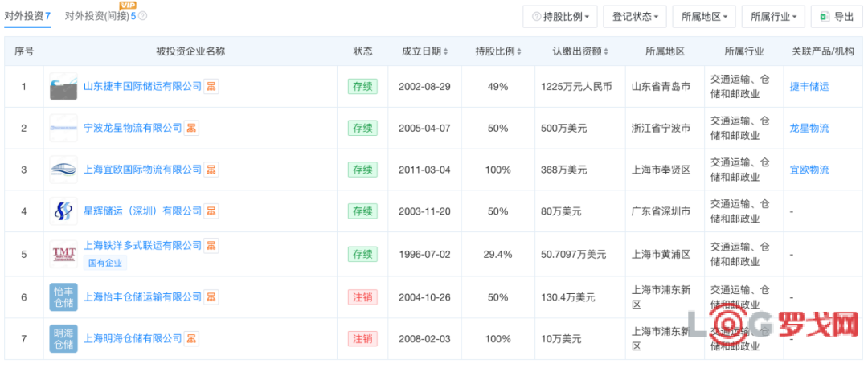
Task: Open related product 龙星物流 link
Action: [809, 129]
